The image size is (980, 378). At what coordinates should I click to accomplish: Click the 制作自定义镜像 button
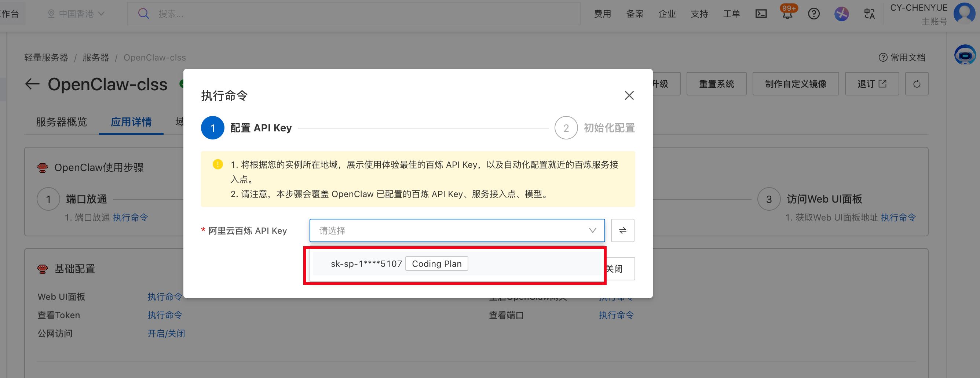pyautogui.click(x=796, y=84)
